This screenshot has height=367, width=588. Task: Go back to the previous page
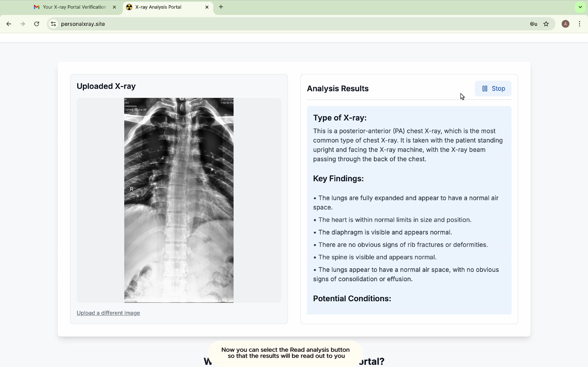[9, 24]
